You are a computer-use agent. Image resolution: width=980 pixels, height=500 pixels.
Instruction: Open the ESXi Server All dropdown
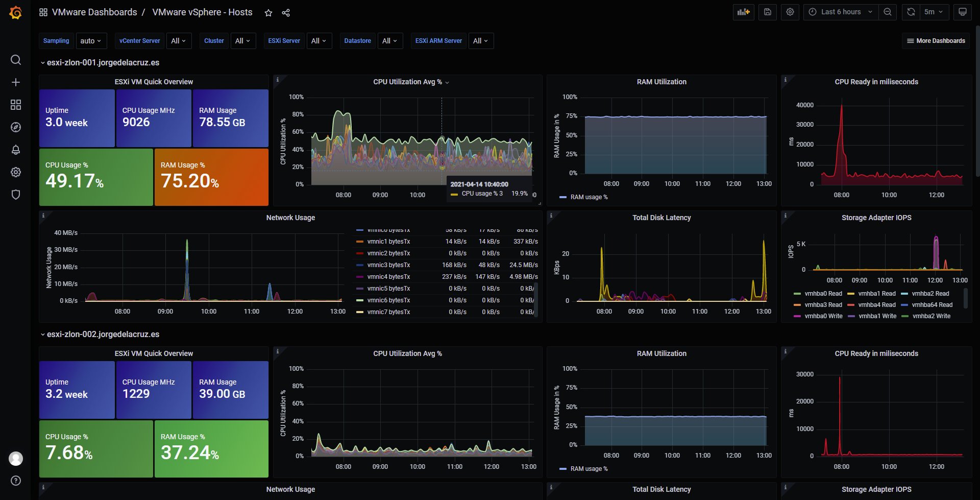pos(319,41)
